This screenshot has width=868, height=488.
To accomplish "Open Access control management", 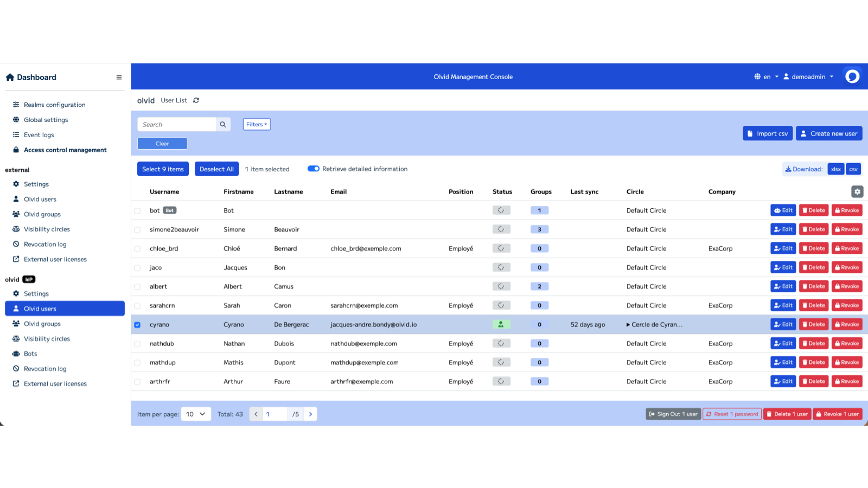I will click(x=65, y=150).
